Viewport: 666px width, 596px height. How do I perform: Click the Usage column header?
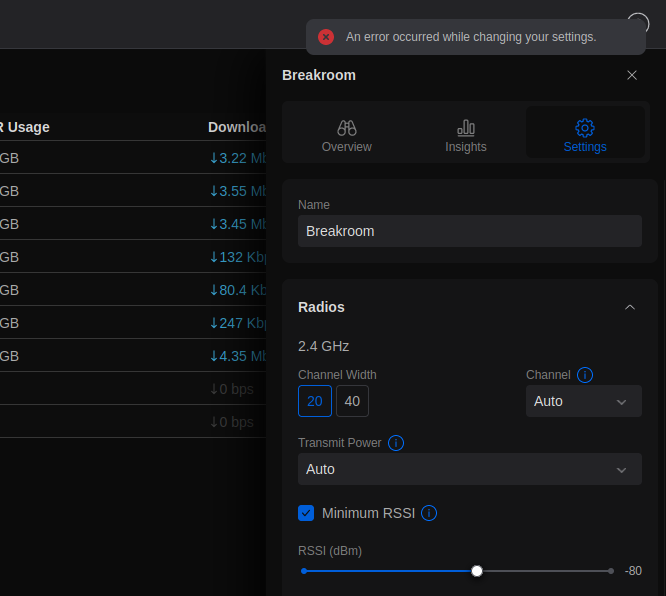[x=25, y=127]
